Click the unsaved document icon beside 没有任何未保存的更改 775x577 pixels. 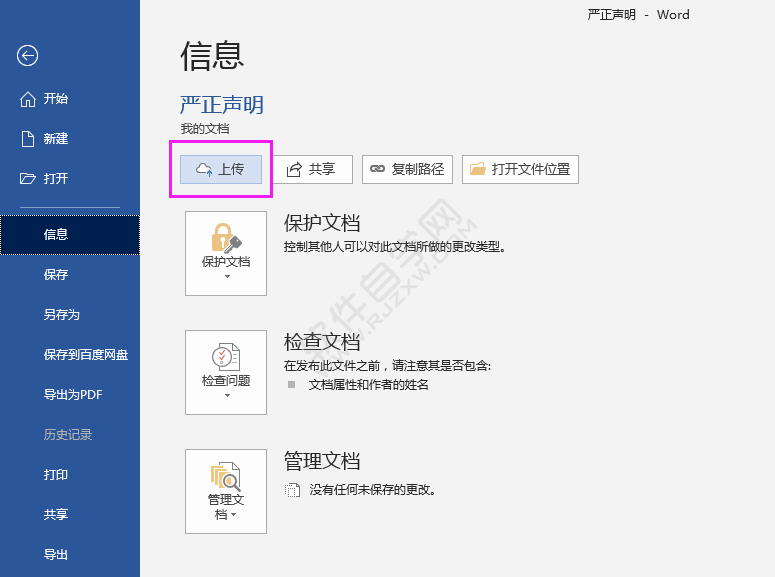pos(293,490)
